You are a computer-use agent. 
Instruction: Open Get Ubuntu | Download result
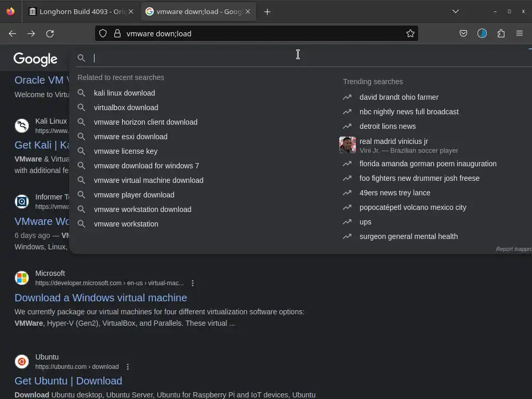(68, 381)
